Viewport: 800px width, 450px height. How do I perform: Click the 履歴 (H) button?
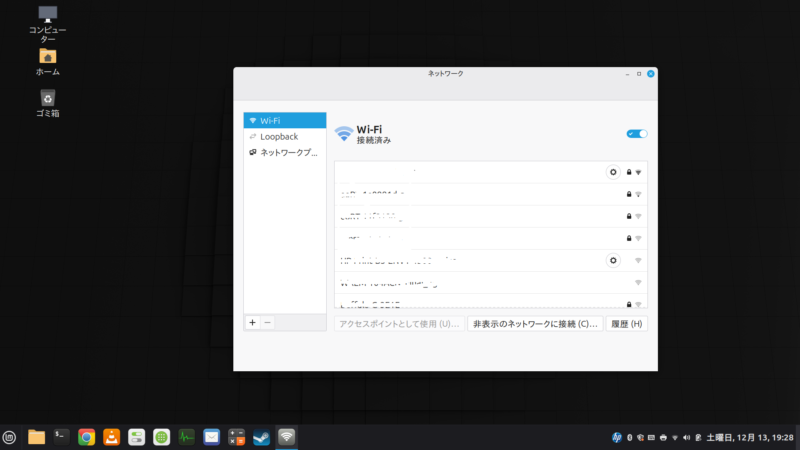[627, 324]
